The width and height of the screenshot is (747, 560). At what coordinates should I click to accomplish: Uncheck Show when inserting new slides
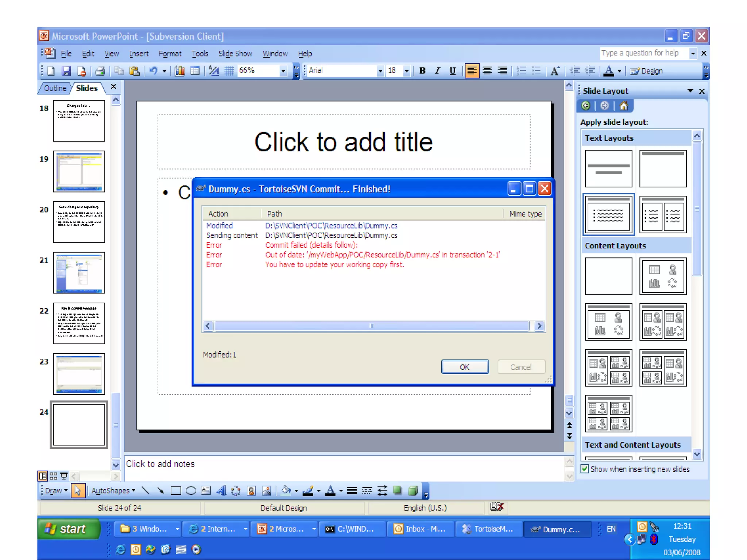[585, 469]
